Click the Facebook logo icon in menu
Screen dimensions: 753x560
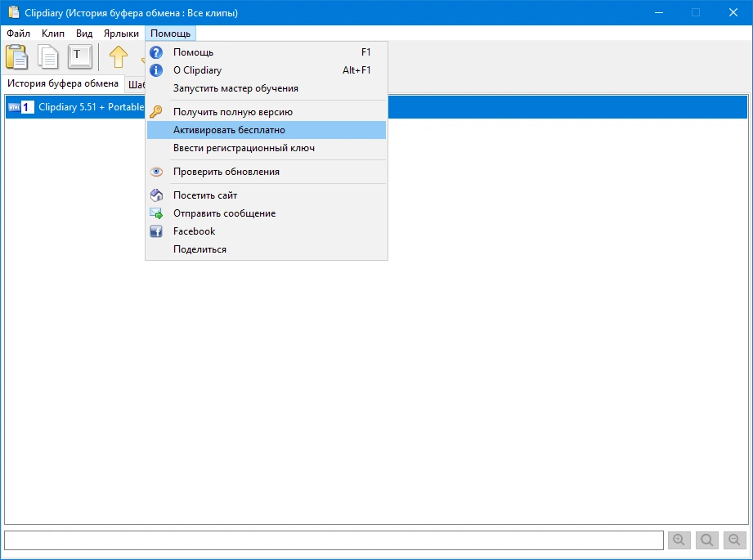[x=156, y=231]
